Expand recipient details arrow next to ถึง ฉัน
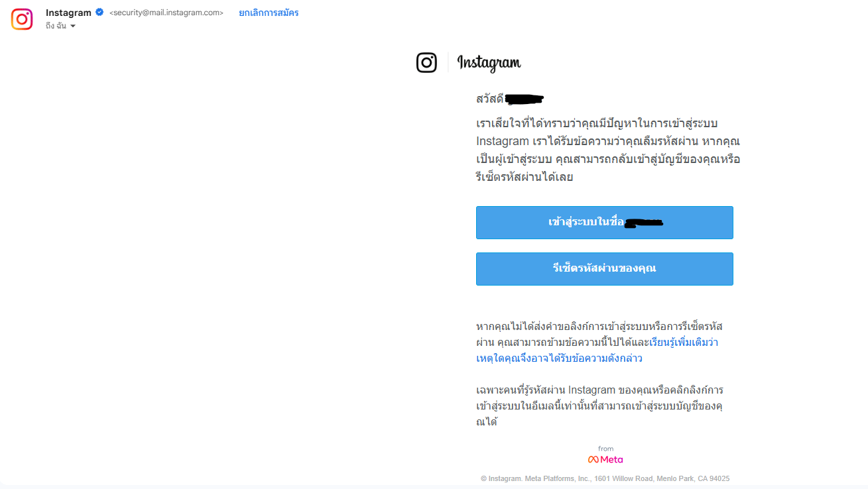Image resolution: width=868 pixels, height=489 pixels. (x=73, y=26)
